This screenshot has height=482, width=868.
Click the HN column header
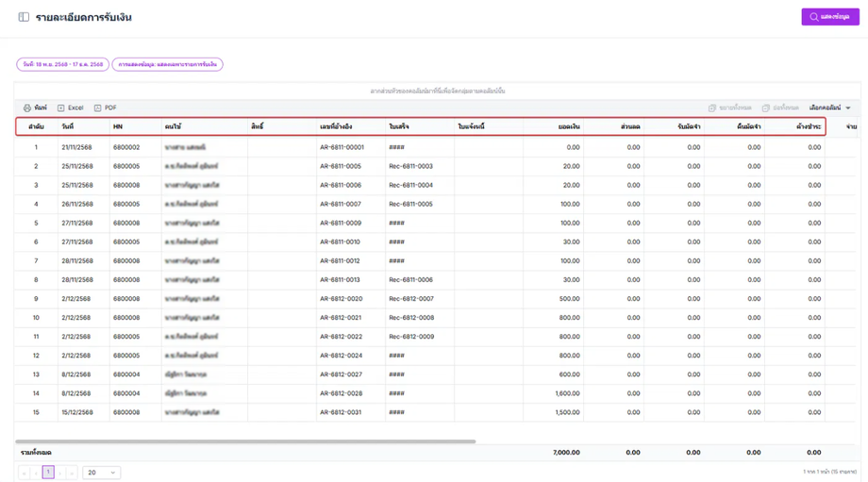pos(118,126)
